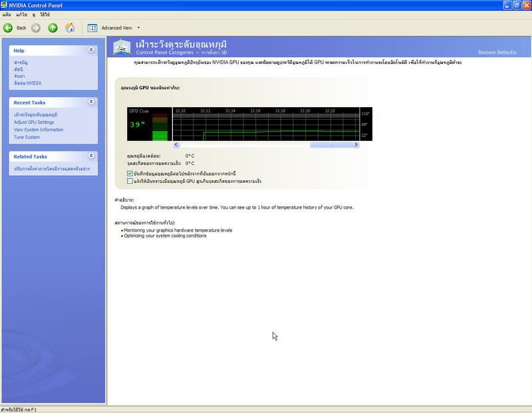Open the Tune System task
532x413 pixels.
click(27, 137)
